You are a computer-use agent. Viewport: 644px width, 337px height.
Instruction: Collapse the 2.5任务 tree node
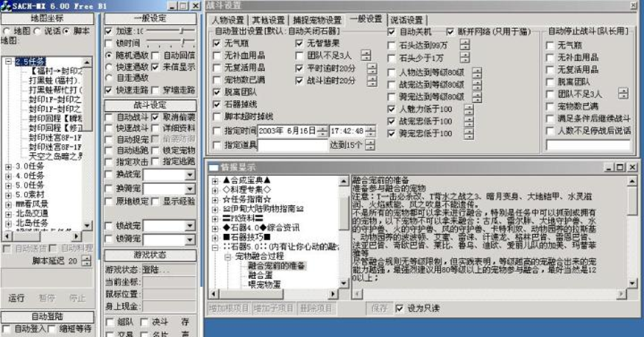click(x=8, y=61)
